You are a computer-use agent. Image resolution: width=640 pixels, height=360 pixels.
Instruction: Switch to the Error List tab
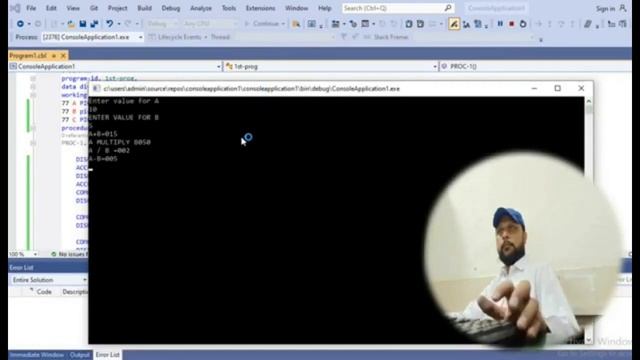(x=108, y=355)
